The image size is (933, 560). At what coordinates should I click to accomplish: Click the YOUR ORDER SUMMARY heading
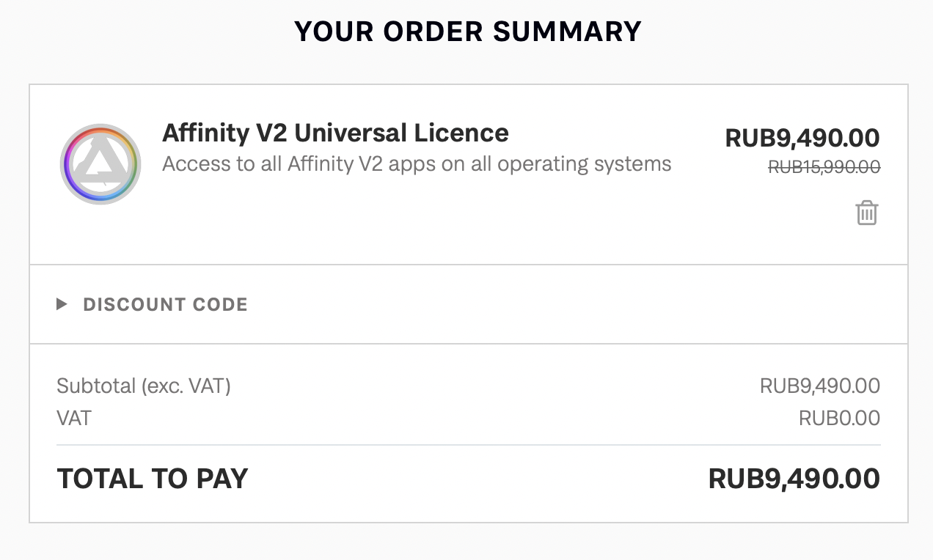point(467,32)
